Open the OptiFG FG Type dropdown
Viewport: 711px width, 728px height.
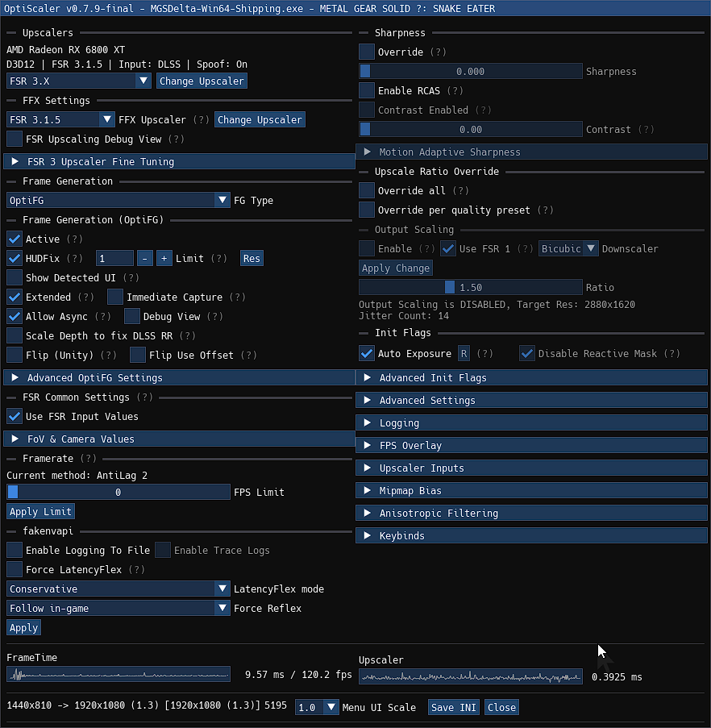pyautogui.click(x=118, y=200)
